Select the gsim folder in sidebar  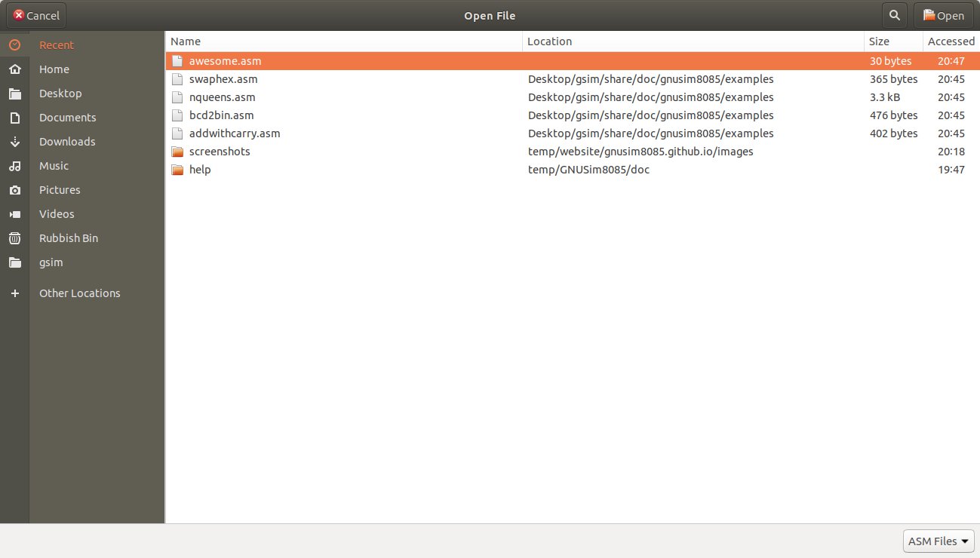point(51,262)
